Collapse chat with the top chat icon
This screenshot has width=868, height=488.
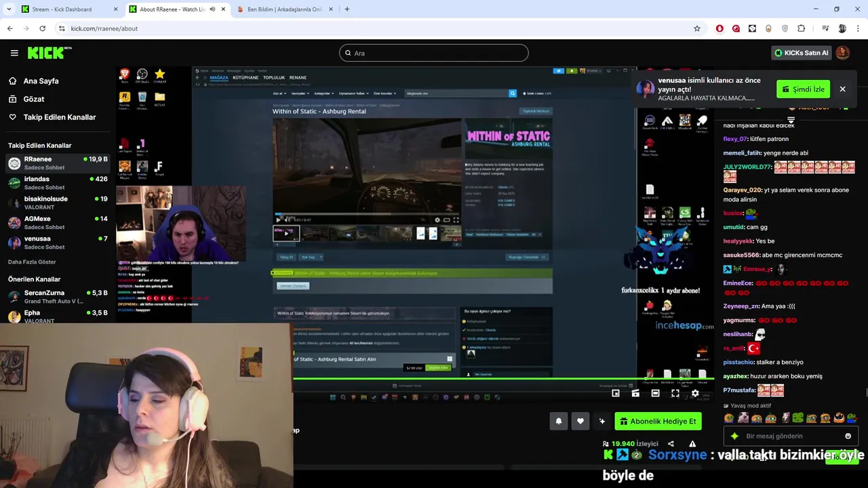coord(791,120)
